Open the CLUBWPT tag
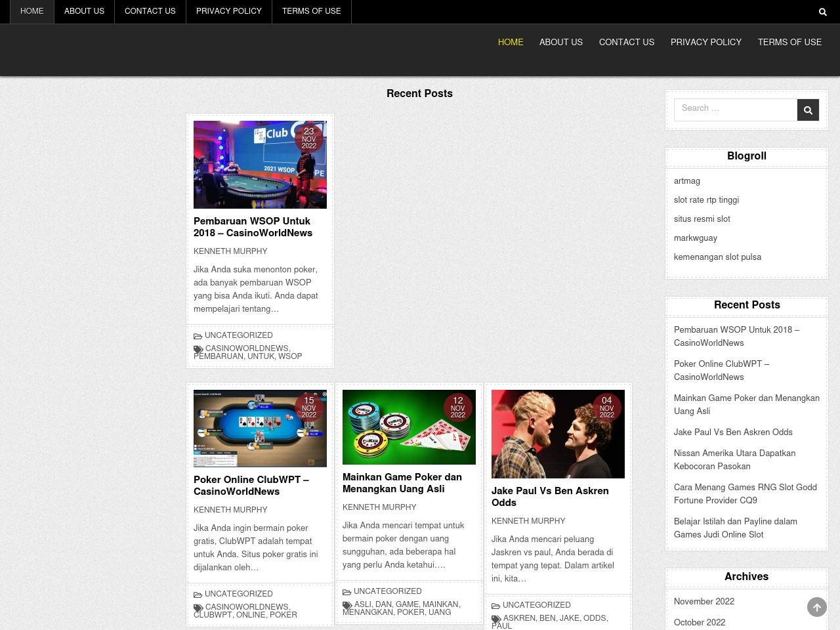The image size is (840, 630). [213, 615]
